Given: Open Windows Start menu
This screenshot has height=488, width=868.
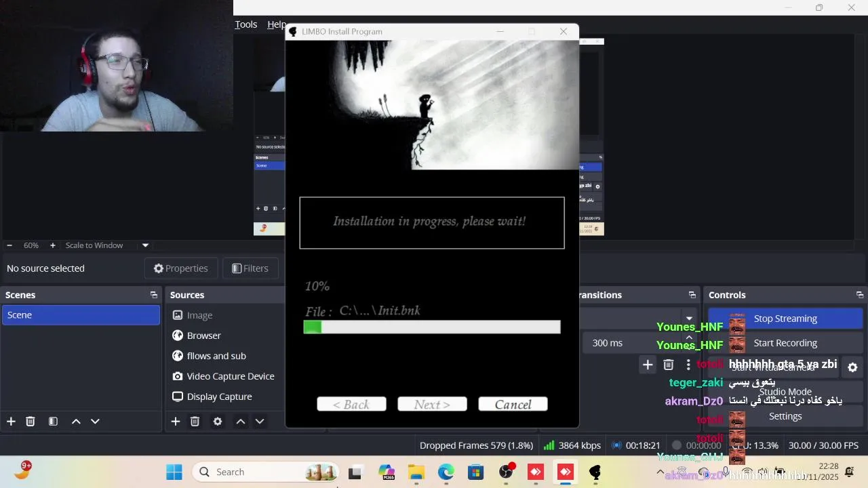Looking at the screenshot, I should tap(174, 472).
